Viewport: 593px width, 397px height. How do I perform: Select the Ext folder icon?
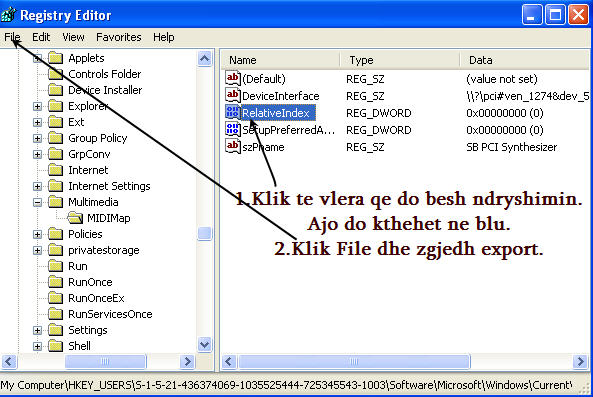click(x=56, y=122)
